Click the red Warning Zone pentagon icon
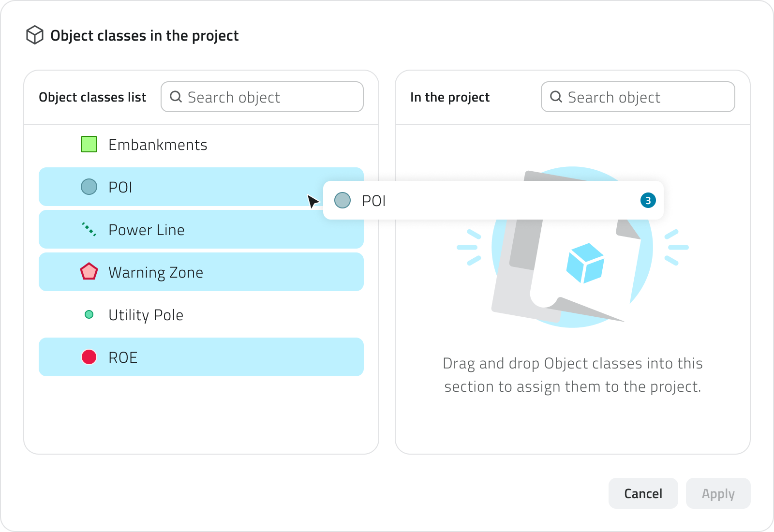 point(89,272)
